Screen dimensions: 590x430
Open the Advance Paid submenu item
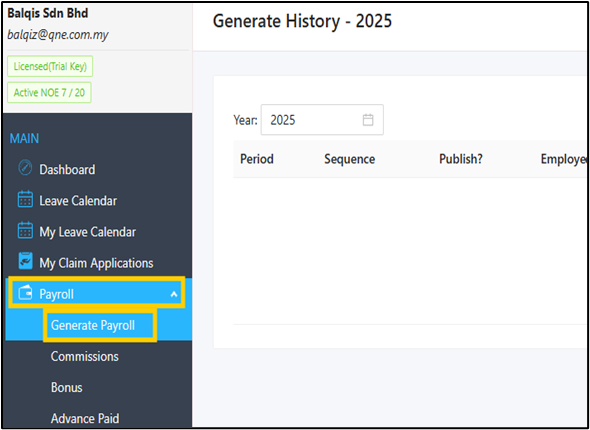tap(85, 418)
